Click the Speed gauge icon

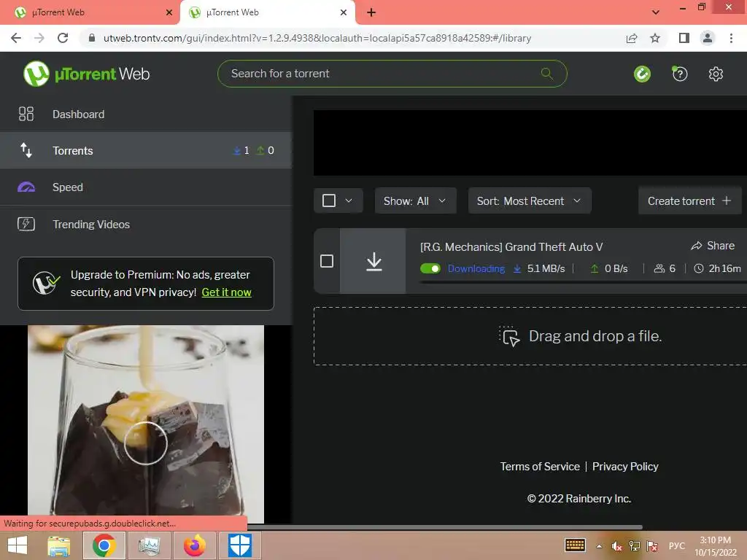[26, 187]
